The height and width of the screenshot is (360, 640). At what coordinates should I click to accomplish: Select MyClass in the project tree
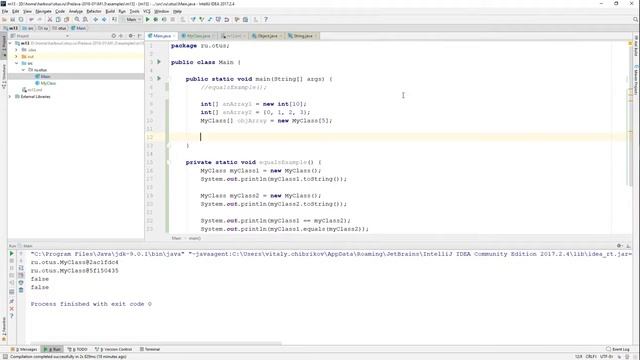48,83
